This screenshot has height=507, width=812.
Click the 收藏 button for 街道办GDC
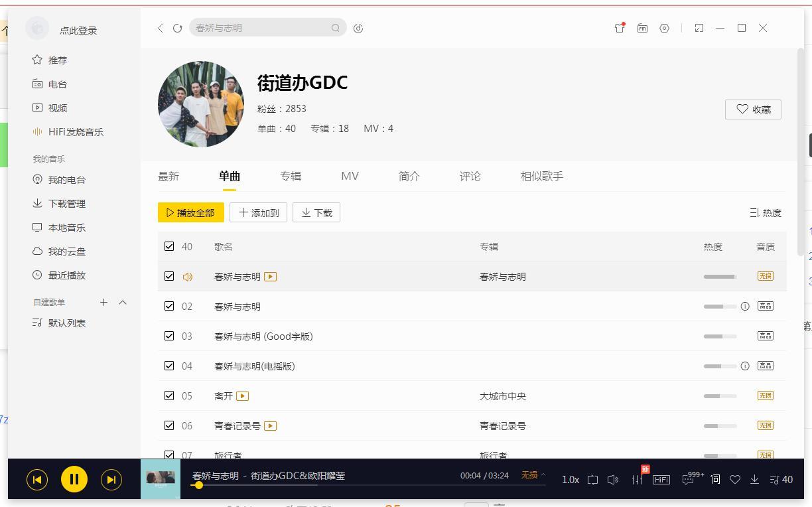point(753,109)
